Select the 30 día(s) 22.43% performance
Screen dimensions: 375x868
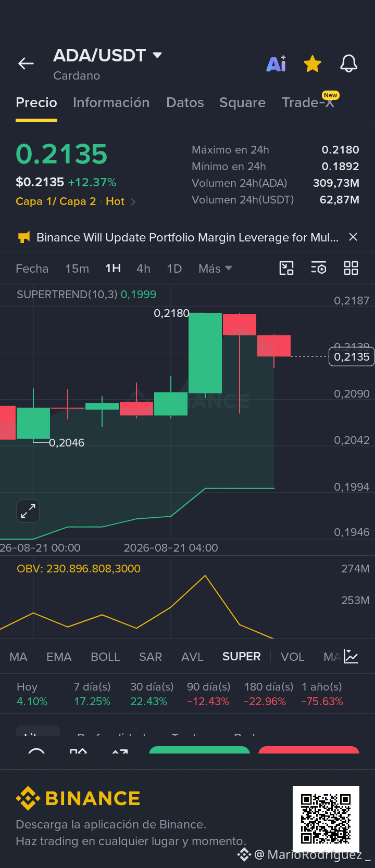point(152,694)
